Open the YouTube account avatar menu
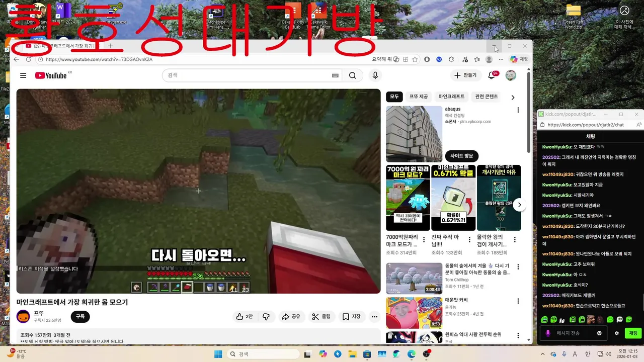This screenshot has height=362, width=644. [511, 75]
